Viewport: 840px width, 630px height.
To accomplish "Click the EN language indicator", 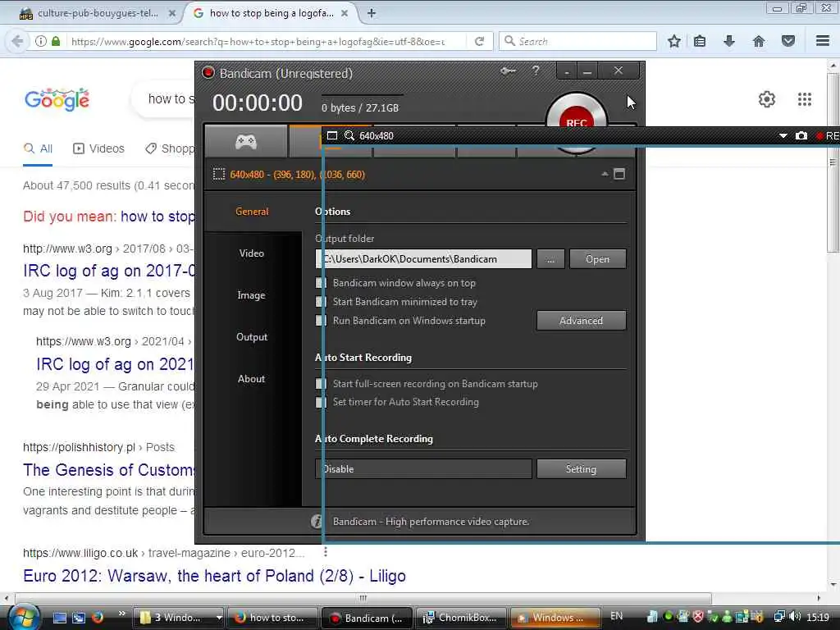I will tap(617, 616).
